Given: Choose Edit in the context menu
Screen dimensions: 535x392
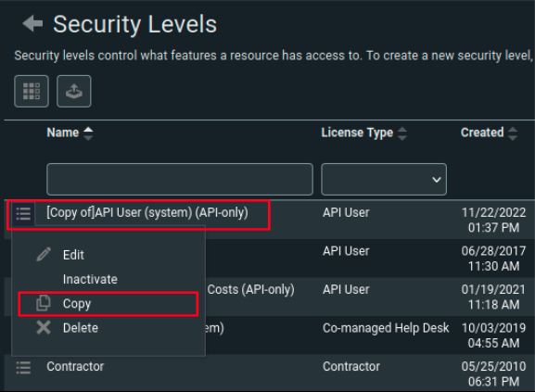Looking at the screenshot, I should coord(73,255).
